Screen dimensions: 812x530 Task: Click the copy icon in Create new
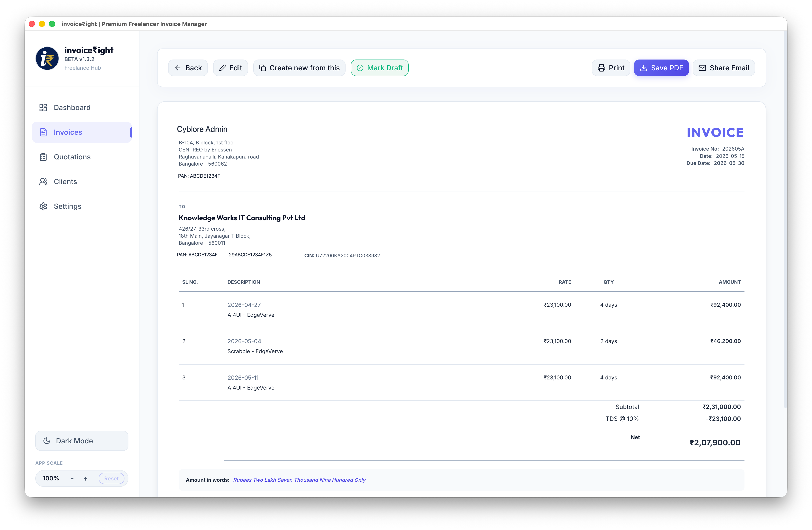click(262, 68)
